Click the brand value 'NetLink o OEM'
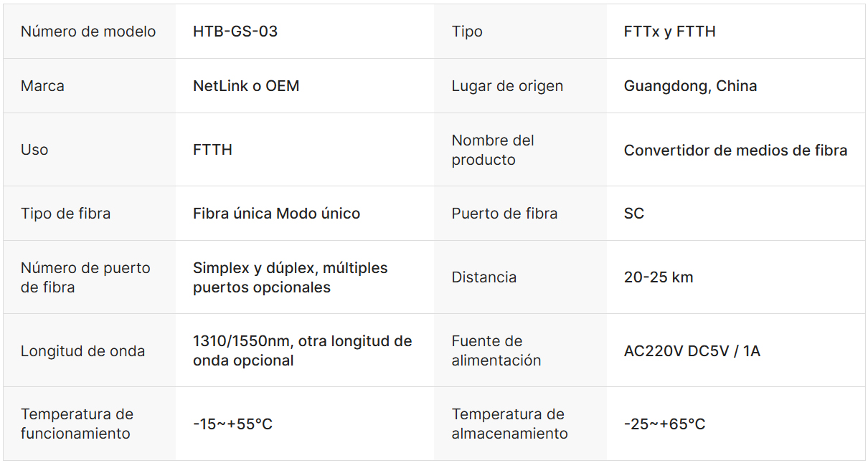This screenshot has height=463, width=868. click(x=246, y=86)
